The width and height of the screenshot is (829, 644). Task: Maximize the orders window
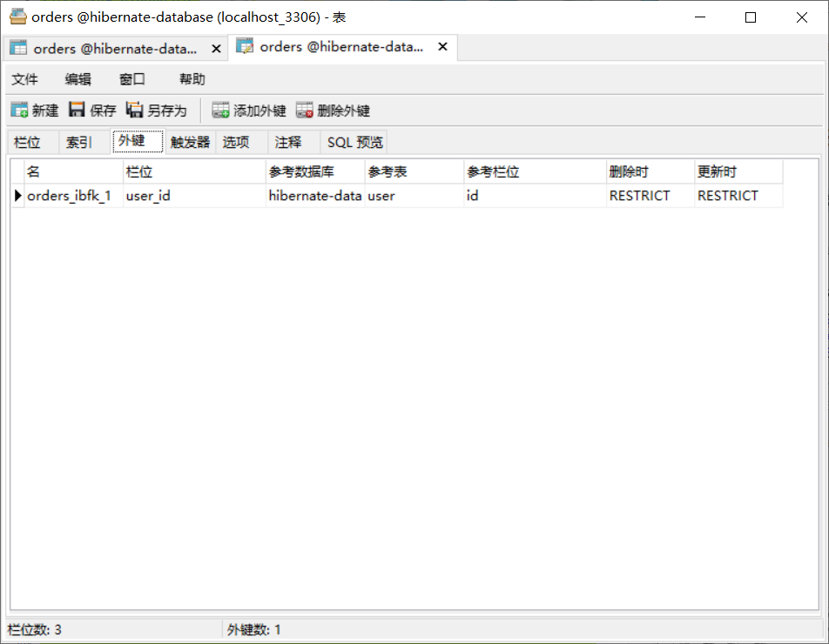[751, 17]
